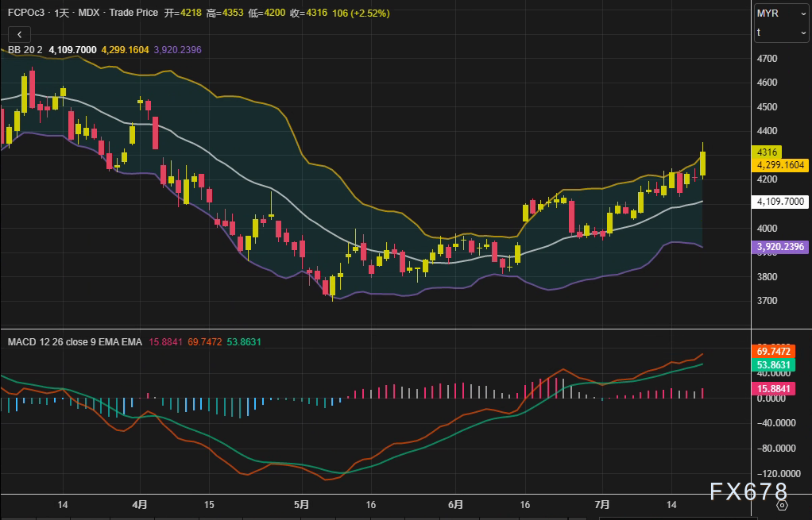The image size is (812, 520).
Task: Click the purple 3,920.2396 lower band tag
Action: (781, 248)
